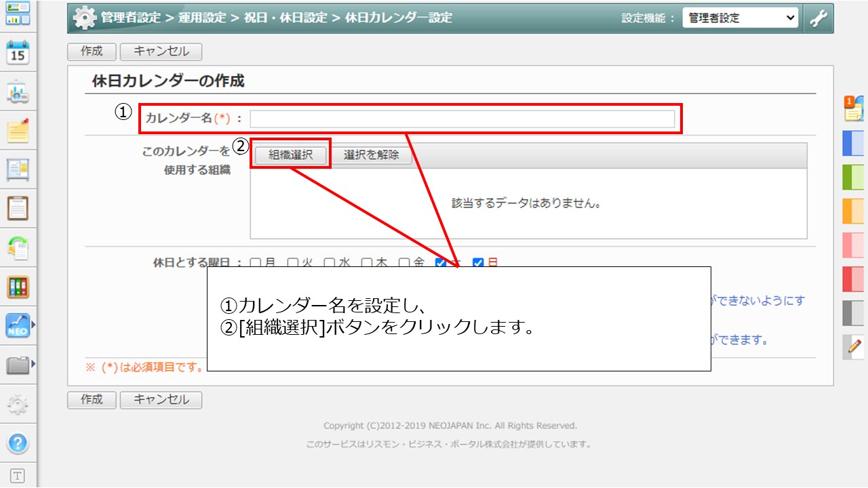
Task: Click the 作成 button below the form
Action: [x=92, y=400]
